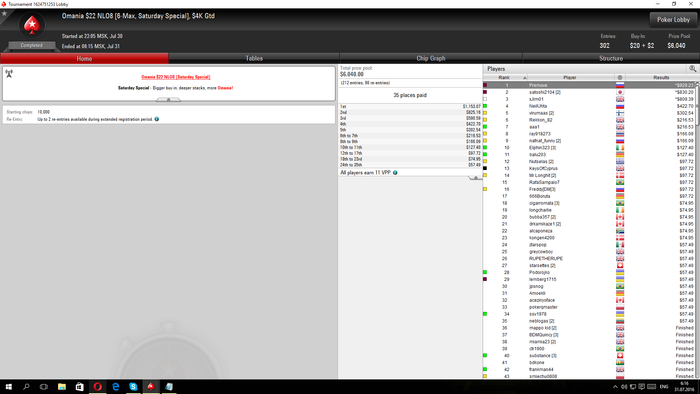This screenshot has height=394, width=700.
Task: Click the country globe column header
Action: coord(620,78)
